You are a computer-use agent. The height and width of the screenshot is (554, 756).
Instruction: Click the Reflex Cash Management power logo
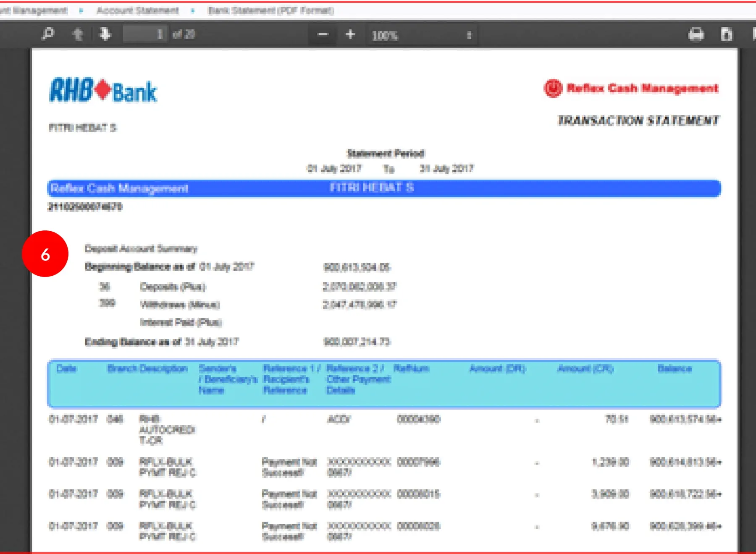(553, 88)
